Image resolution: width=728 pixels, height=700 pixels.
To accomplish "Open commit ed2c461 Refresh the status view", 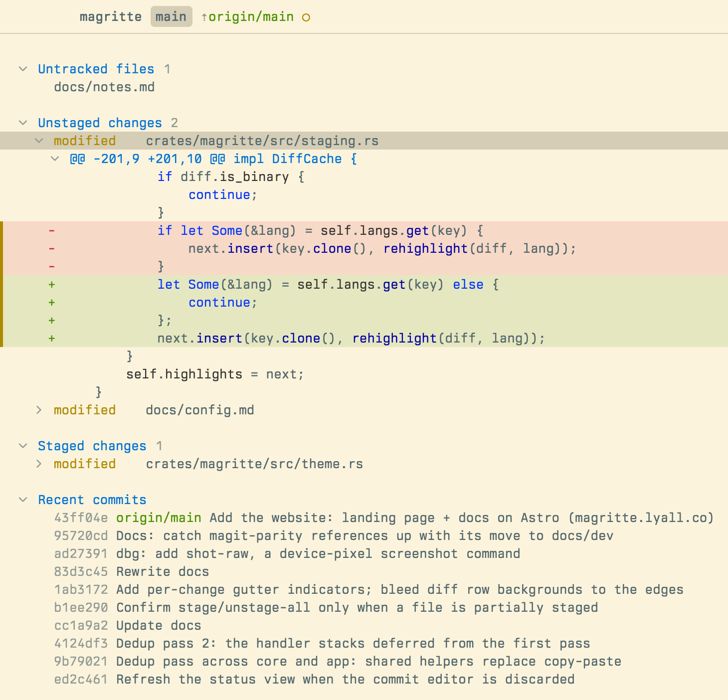I will pos(314,679).
